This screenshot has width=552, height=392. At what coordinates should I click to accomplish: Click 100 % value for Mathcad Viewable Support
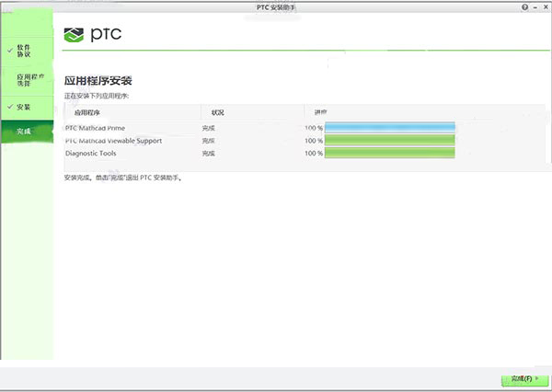coord(314,141)
